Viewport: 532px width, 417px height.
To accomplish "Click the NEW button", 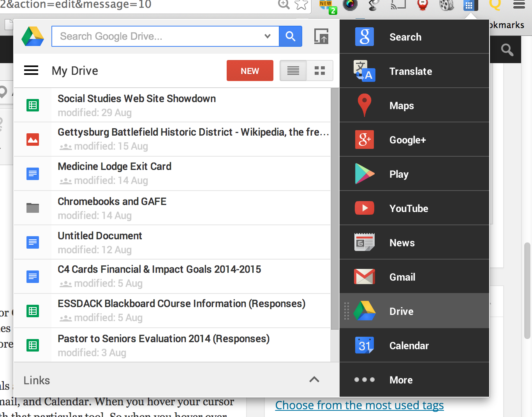I will pos(250,71).
